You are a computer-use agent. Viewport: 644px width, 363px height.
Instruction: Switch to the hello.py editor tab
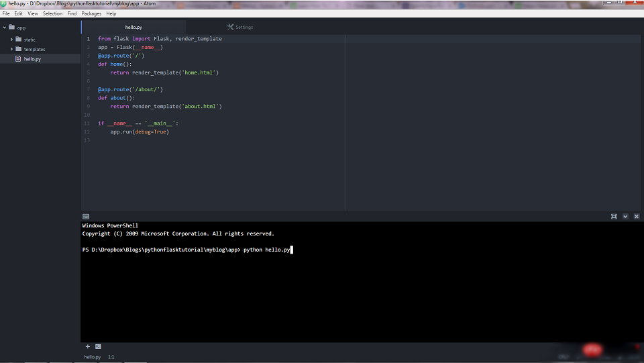(x=134, y=27)
